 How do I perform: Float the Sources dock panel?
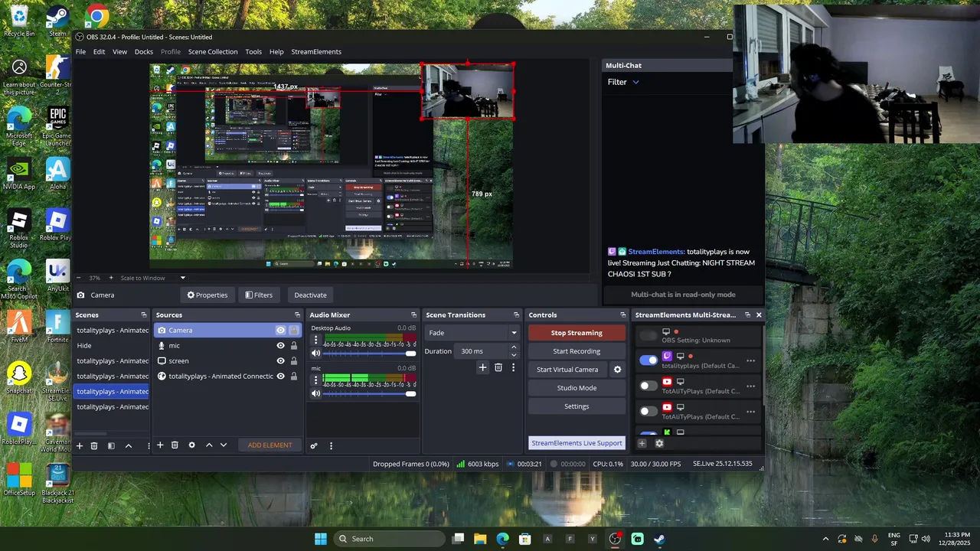[x=297, y=315]
